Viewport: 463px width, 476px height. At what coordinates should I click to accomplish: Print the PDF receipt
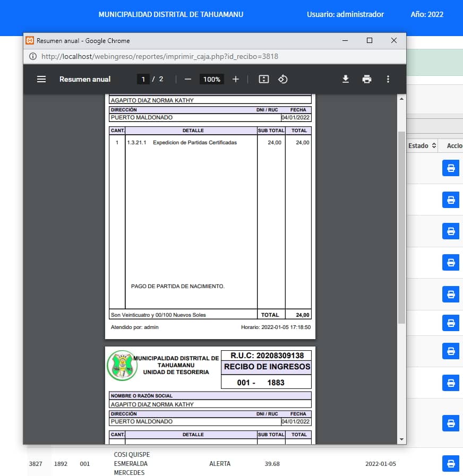tap(367, 79)
